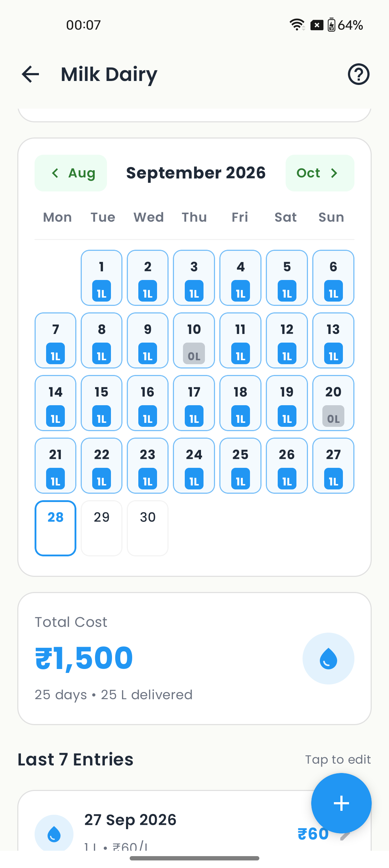
Task: Tap the Total Cost ₹1,500 card
Action: pyautogui.click(x=194, y=659)
